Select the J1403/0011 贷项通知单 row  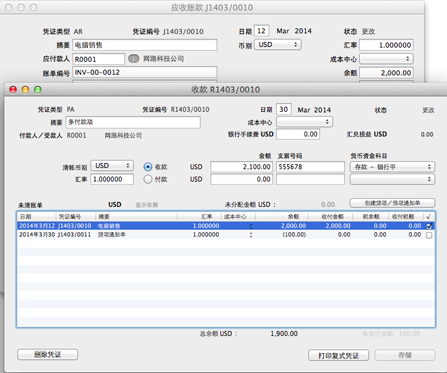click(x=226, y=235)
